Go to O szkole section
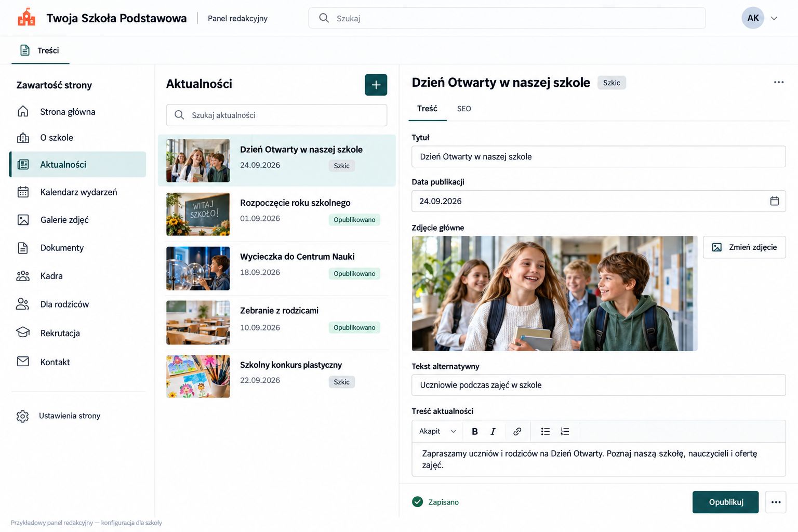798x532 pixels. point(78,138)
